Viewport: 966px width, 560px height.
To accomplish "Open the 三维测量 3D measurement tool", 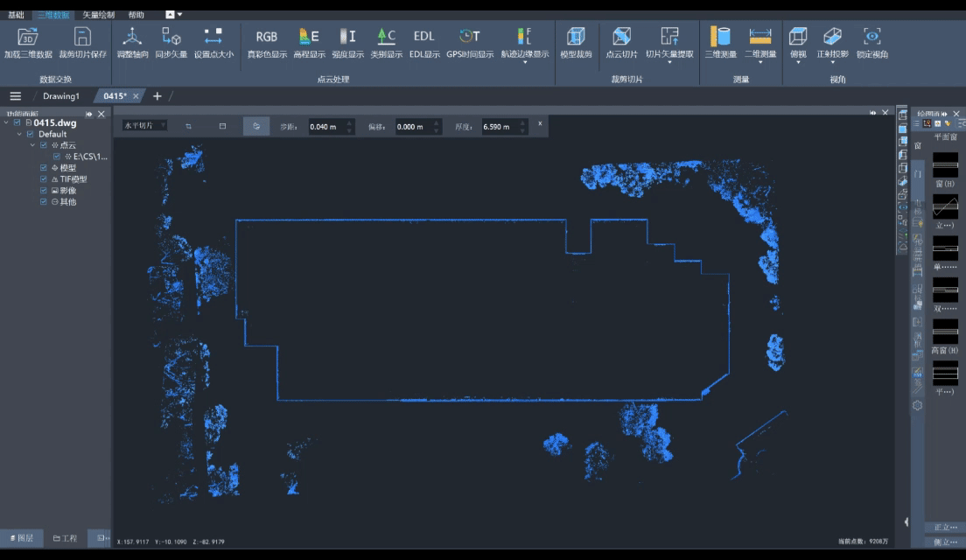I will (720, 37).
